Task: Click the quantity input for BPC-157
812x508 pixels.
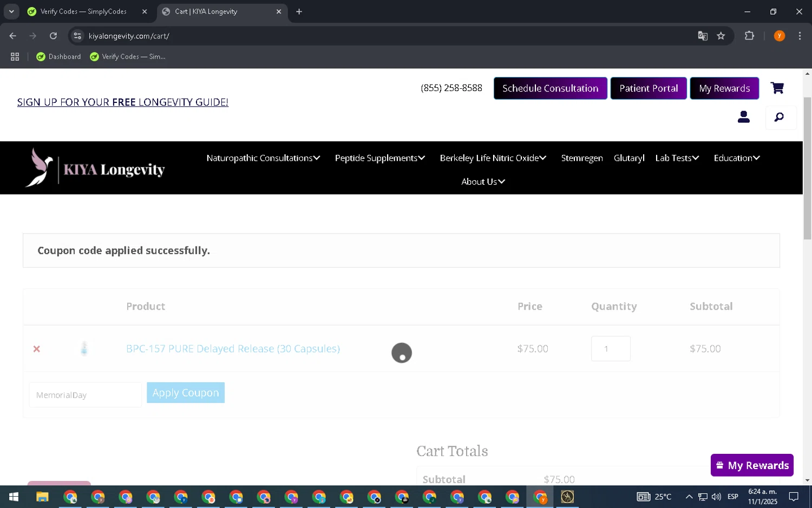Action: (611, 349)
